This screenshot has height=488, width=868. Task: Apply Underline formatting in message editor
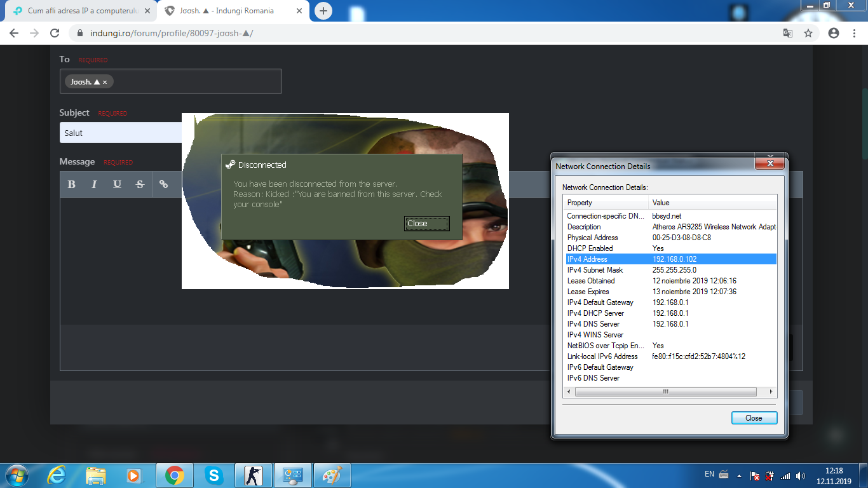click(x=117, y=184)
